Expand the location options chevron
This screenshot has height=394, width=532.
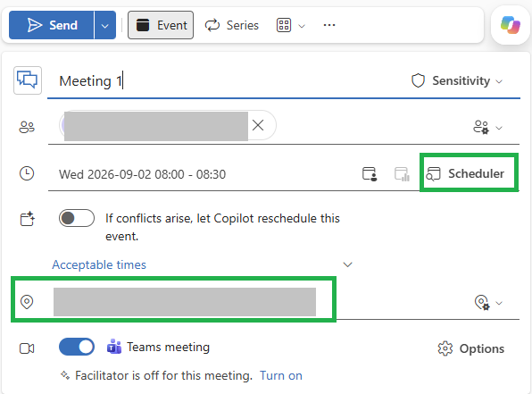point(499,303)
